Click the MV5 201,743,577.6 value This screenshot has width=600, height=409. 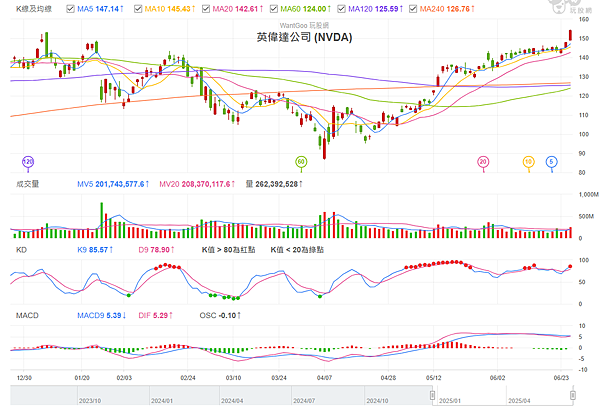[x=113, y=184]
